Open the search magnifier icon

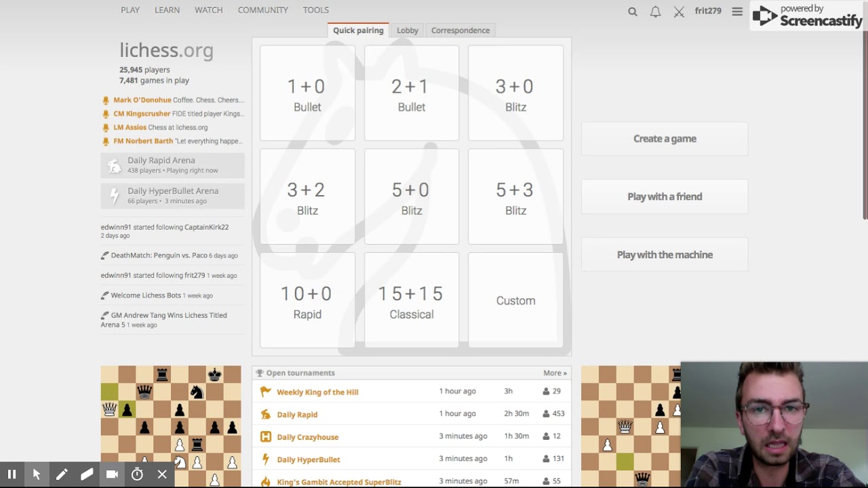tap(633, 12)
